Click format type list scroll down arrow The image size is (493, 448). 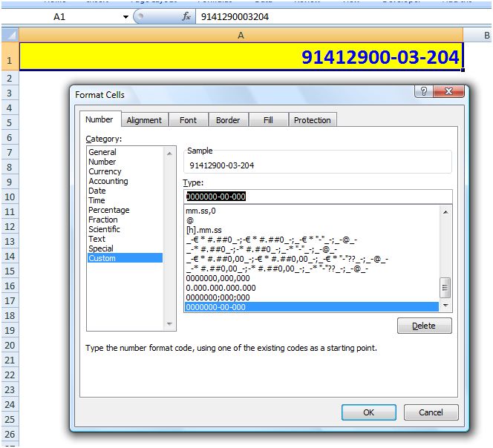(x=445, y=305)
